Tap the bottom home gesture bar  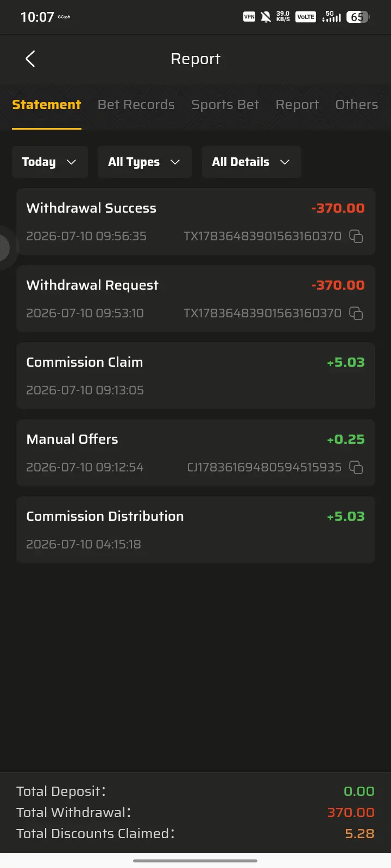tap(195, 860)
